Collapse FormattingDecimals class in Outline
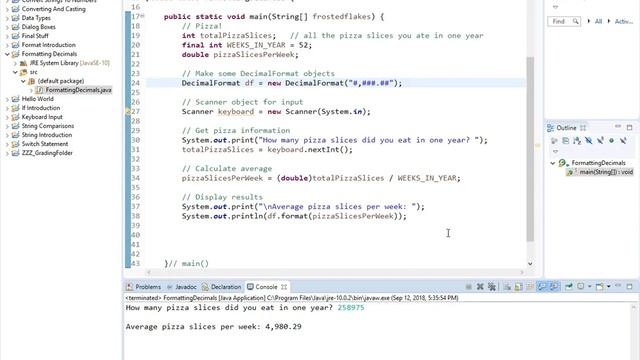The image size is (640, 360). pos(553,163)
